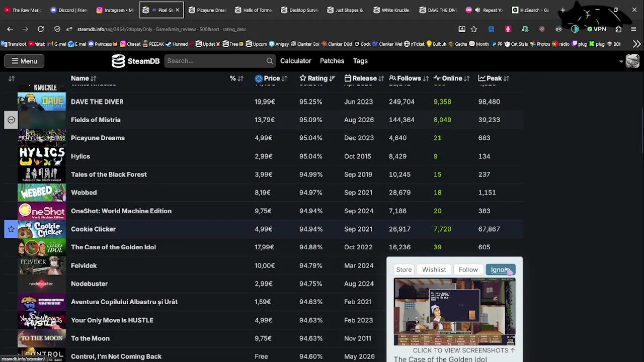Click the Nodebuster game link

(x=89, y=284)
